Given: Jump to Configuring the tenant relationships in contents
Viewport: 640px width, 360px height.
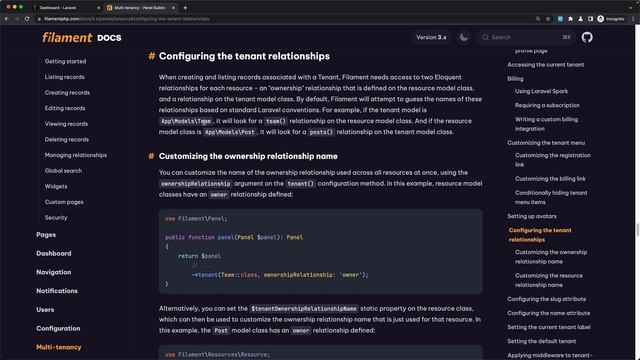Looking at the screenshot, I should (540, 235).
